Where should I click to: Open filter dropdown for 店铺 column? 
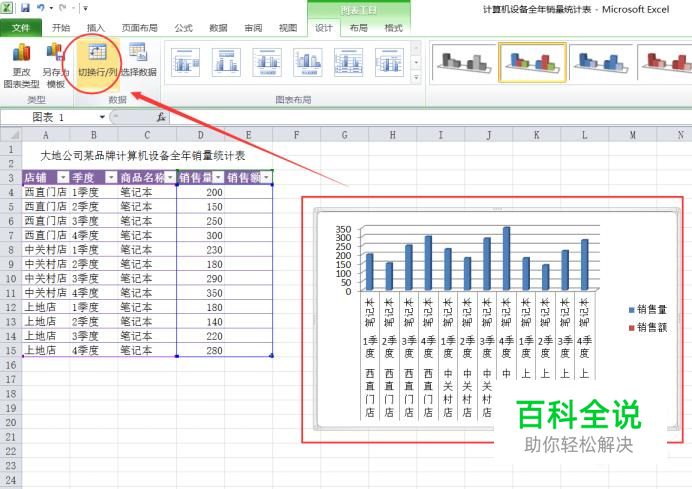point(63,177)
